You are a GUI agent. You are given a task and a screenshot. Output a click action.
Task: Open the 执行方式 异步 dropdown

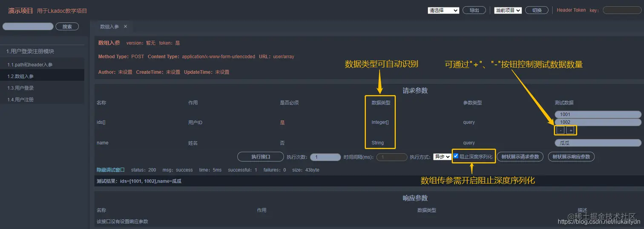click(442, 157)
